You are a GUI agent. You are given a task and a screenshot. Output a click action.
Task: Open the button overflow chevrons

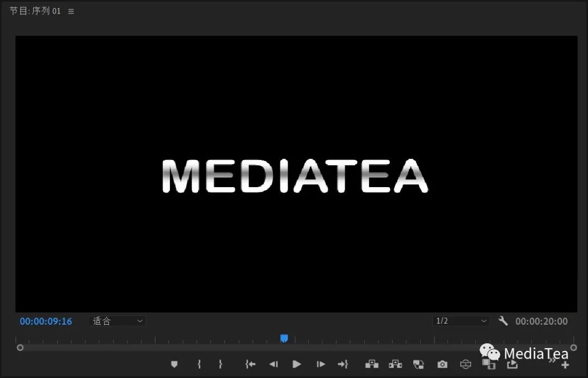552,360
